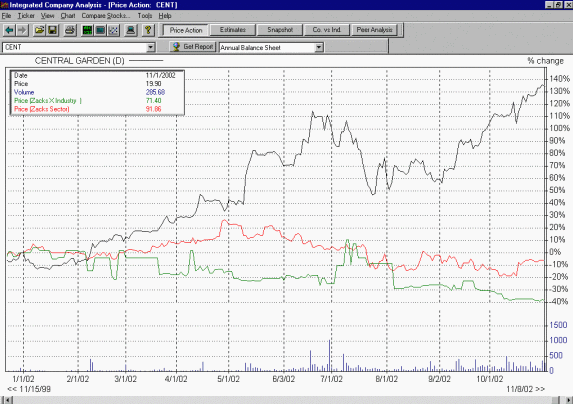
Task: Switch to the Peer Analysis view
Action: (x=374, y=30)
